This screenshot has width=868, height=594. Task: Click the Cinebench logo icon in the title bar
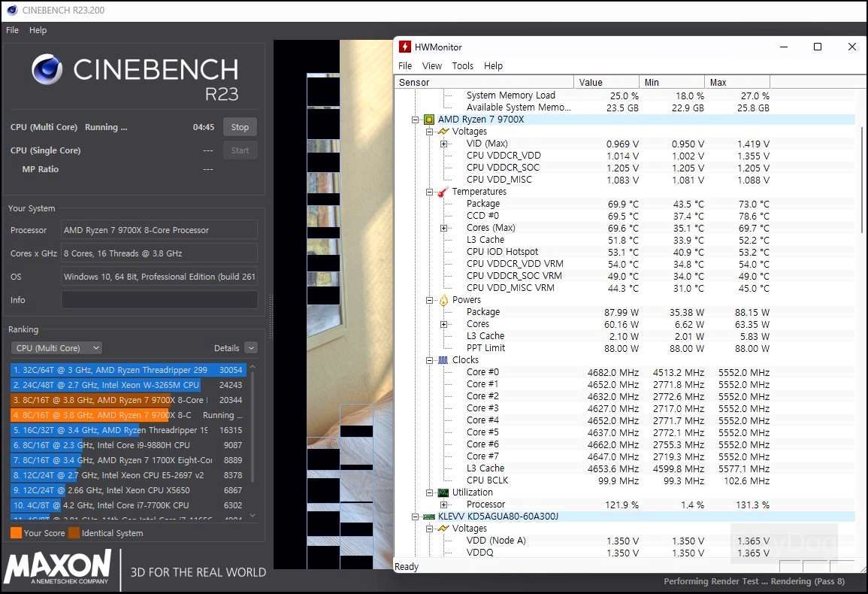pyautogui.click(x=12, y=10)
